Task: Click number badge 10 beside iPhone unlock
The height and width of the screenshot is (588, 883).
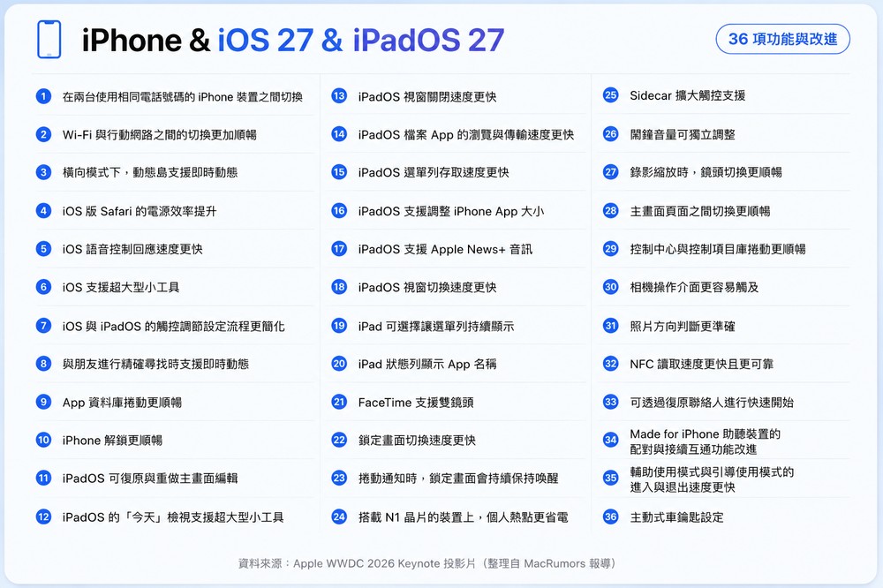Action: 43,440
